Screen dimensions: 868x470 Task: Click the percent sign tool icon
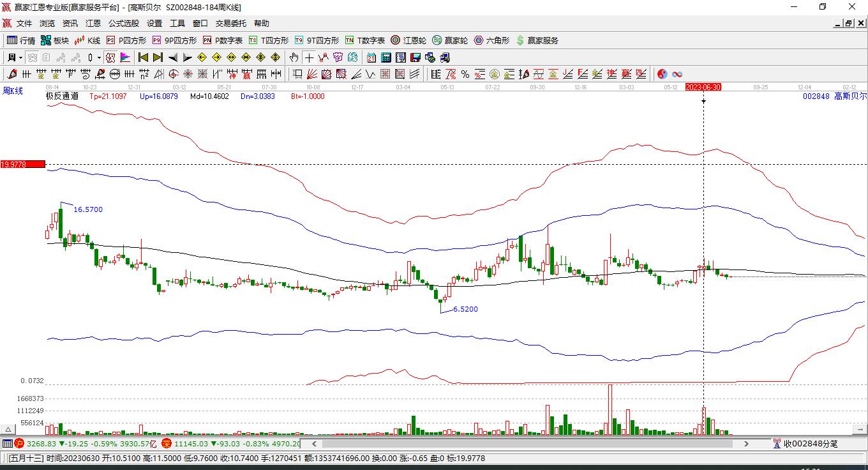coord(465,74)
